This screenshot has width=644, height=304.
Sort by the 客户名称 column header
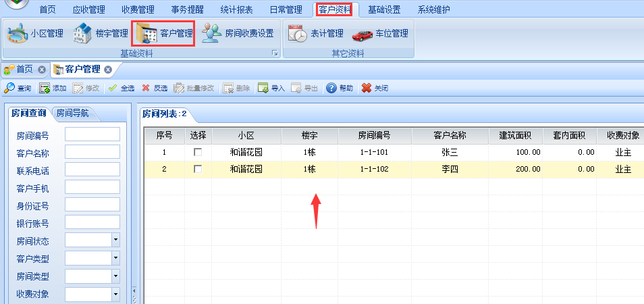450,136
